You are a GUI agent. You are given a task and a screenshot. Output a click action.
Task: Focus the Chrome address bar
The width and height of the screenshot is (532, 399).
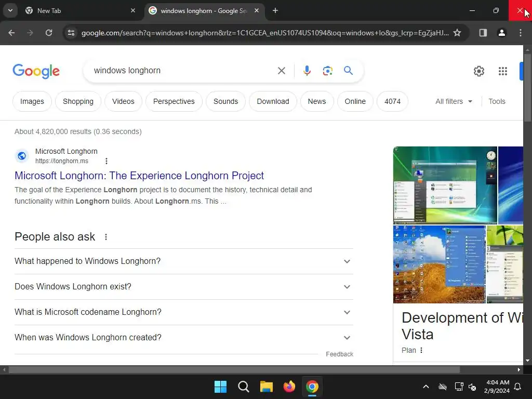click(x=264, y=33)
